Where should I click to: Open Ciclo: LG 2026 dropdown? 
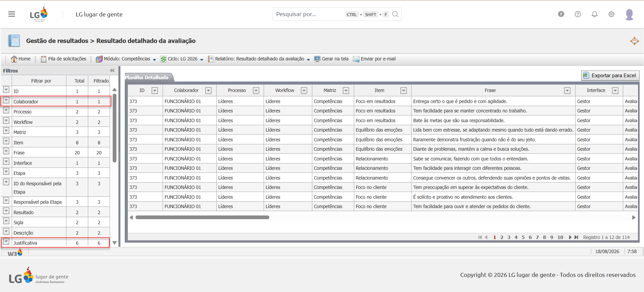[202, 60]
